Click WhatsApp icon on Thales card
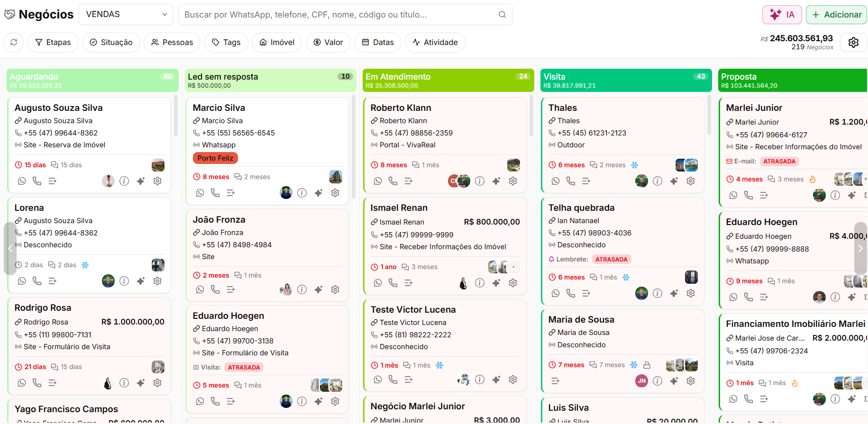 point(556,181)
